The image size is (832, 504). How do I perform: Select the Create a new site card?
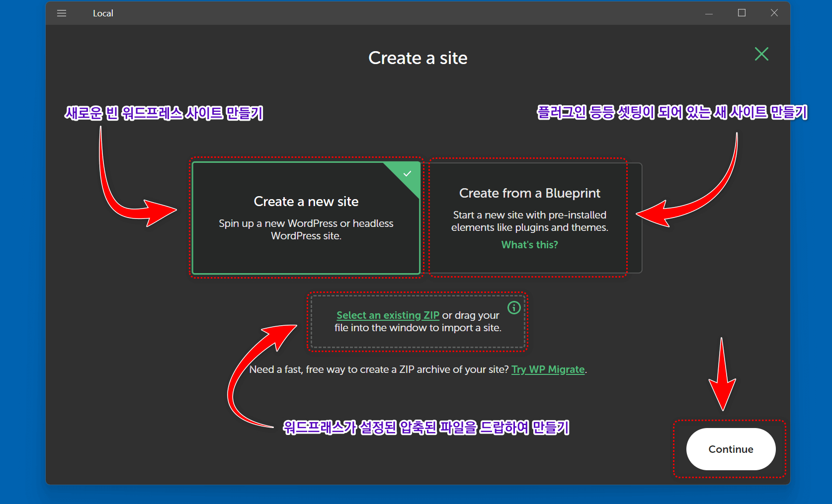(x=306, y=218)
